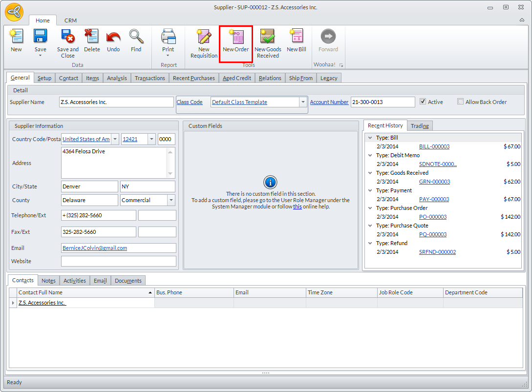The width and height of the screenshot is (532, 392).
Task: Open the PO-000003 purchase order link
Action: [433, 217]
